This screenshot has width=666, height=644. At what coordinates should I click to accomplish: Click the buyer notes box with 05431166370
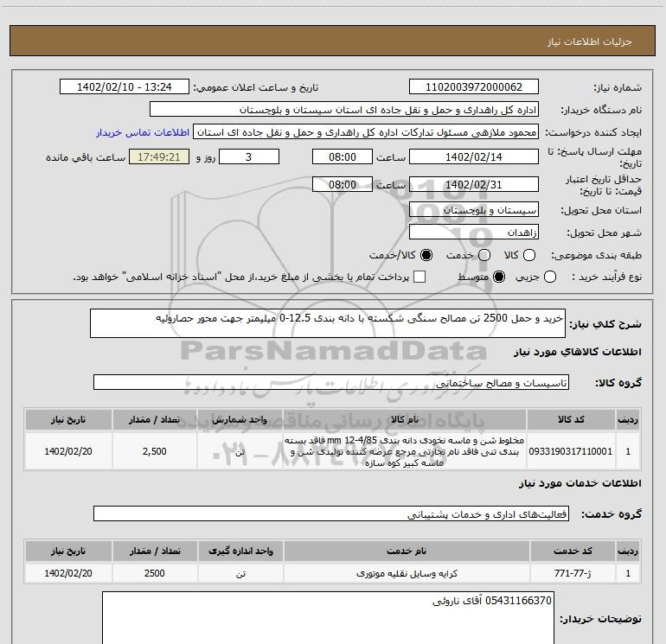[328, 618]
